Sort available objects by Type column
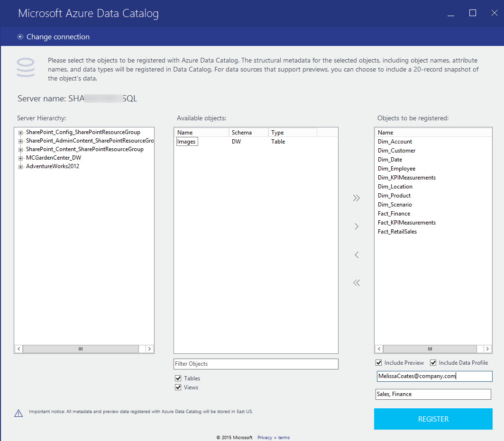 (293, 132)
